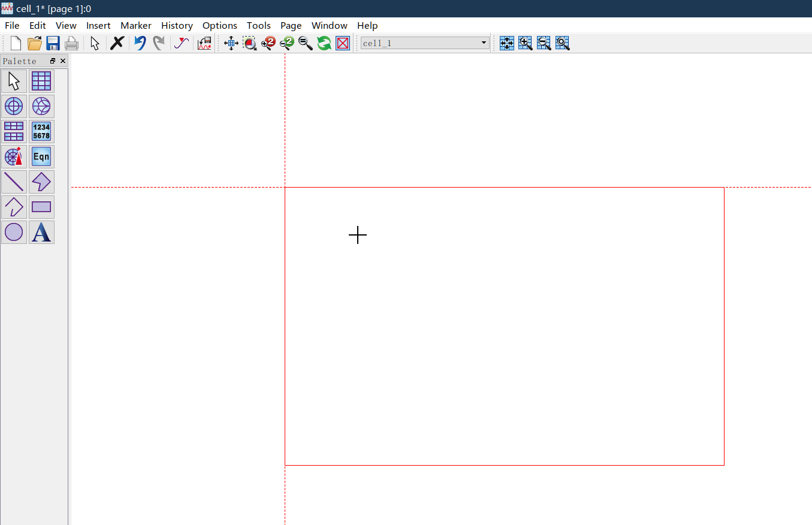Select the palette arrow pointer tool

pos(14,81)
